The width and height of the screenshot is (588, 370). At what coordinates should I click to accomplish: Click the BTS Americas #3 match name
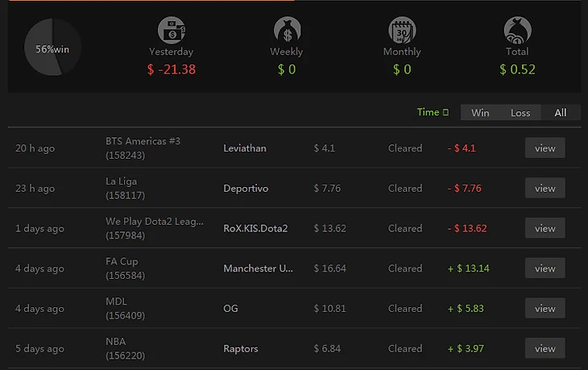pyautogui.click(x=143, y=141)
